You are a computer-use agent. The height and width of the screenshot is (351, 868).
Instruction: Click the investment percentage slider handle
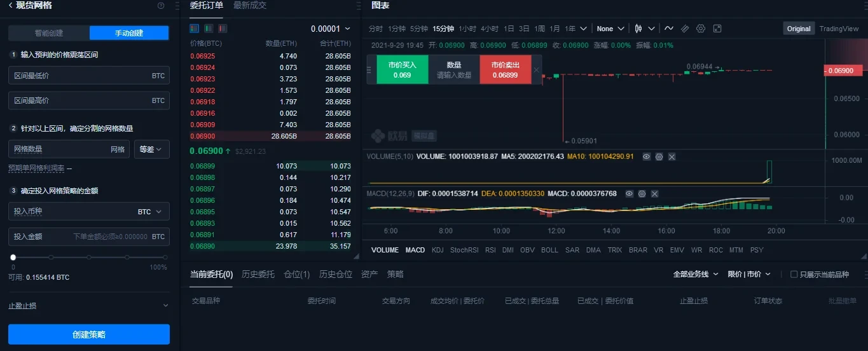click(13, 258)
